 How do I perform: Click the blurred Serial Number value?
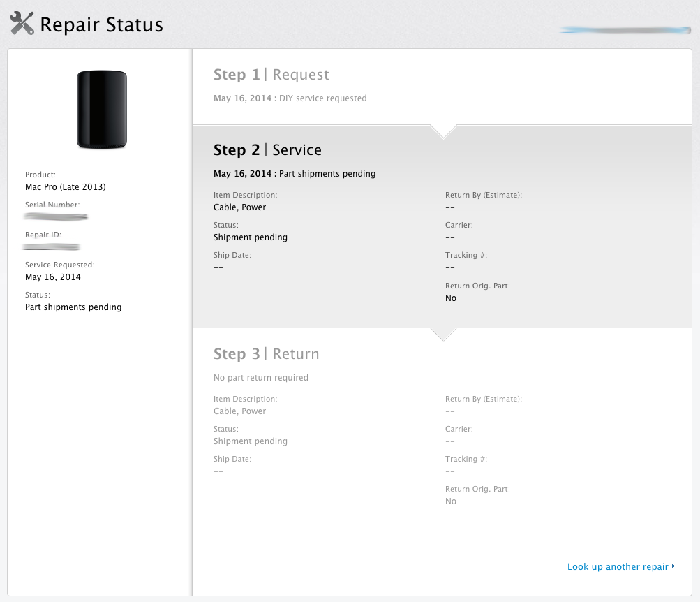(56, 216)
